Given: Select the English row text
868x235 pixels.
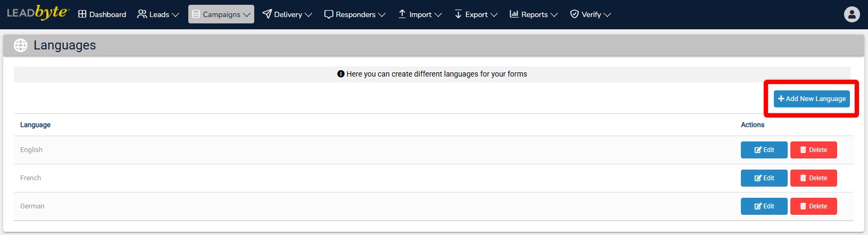Looking at the screenshot, I should (31, 150).
